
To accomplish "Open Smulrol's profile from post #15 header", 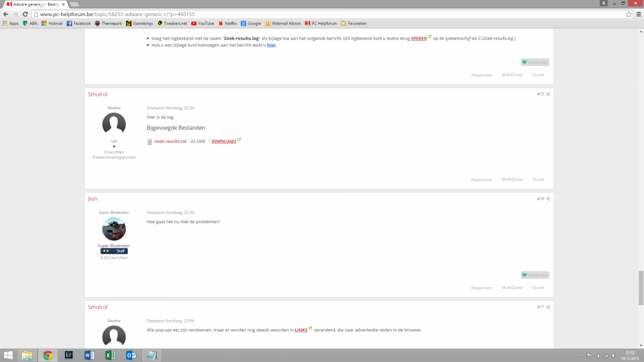I will 98,94.
